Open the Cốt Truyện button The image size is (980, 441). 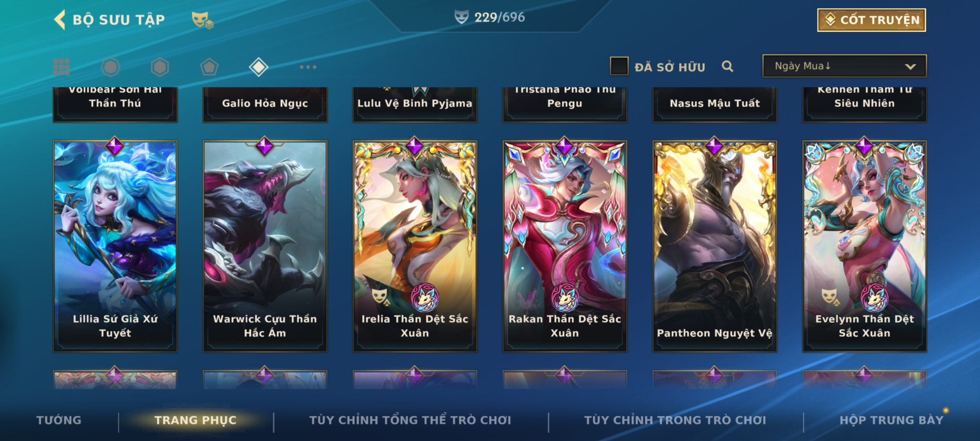pyautogui.click(x=871, y=20)
